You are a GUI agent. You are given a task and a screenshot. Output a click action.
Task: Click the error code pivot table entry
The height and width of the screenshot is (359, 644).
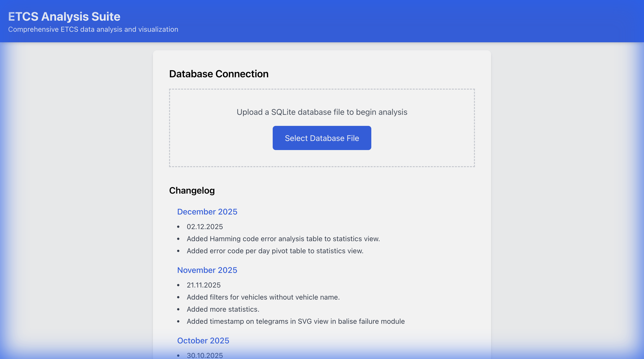275,251
